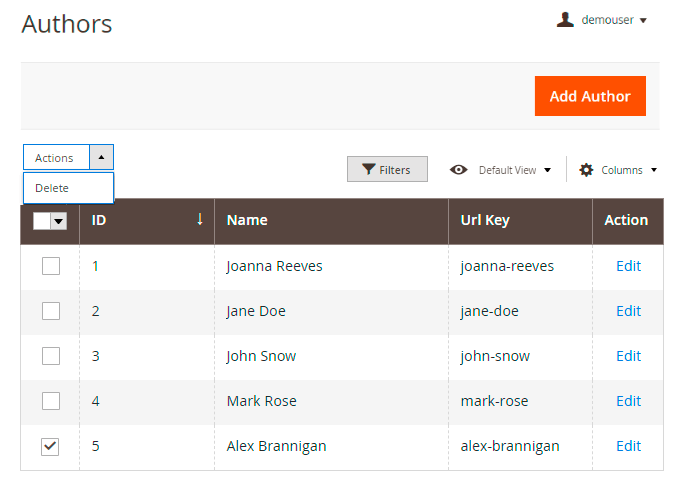This screenshot has width=685, height=500.
Task: Uncheck the Alex Brannigan row checkbox
Action: [x=51, y=446]
